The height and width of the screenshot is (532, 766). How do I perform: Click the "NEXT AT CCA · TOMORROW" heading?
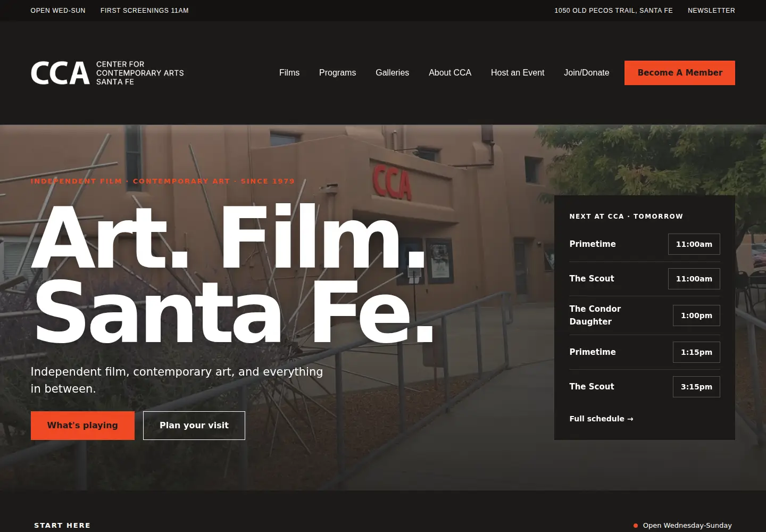point(626,217)
